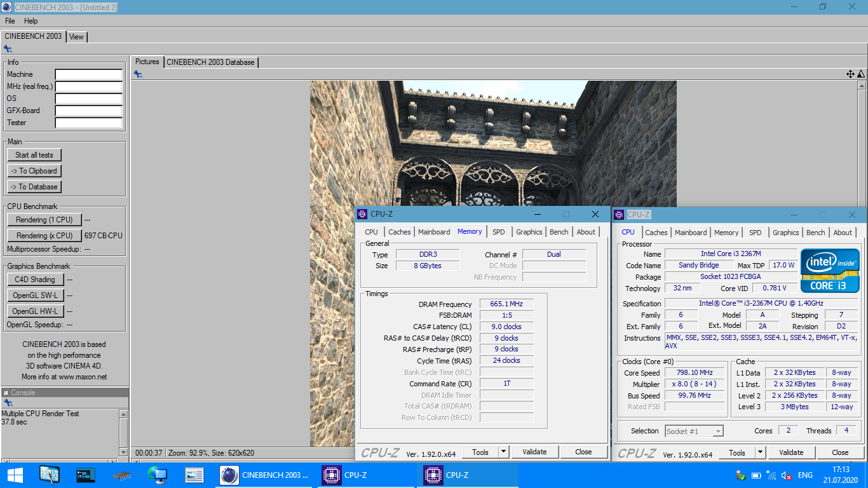Run Rendering (x CPU) benchmark
Image resolution: width=868 pixels, height=488 pixels.
click(x=44, y=236)
